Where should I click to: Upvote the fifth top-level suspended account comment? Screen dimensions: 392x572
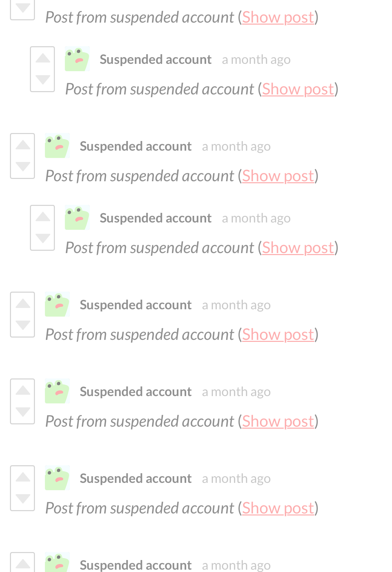[x=23, y=477]
